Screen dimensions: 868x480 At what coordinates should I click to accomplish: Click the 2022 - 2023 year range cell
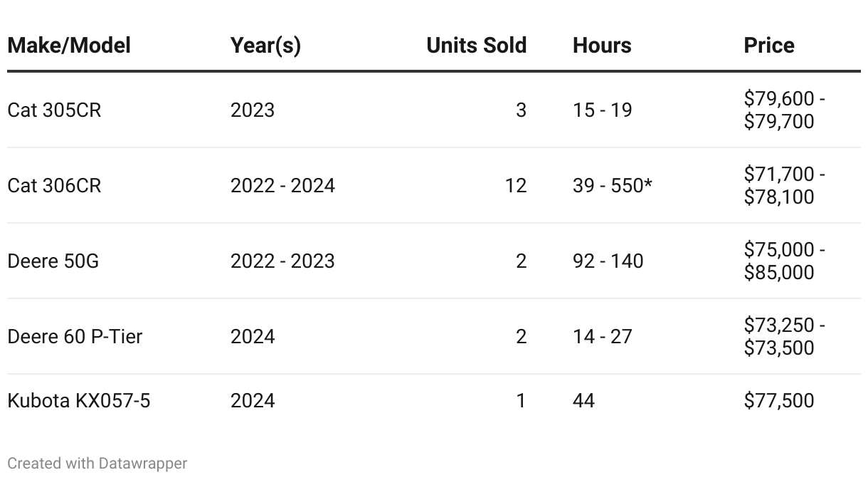coord(282,261)
